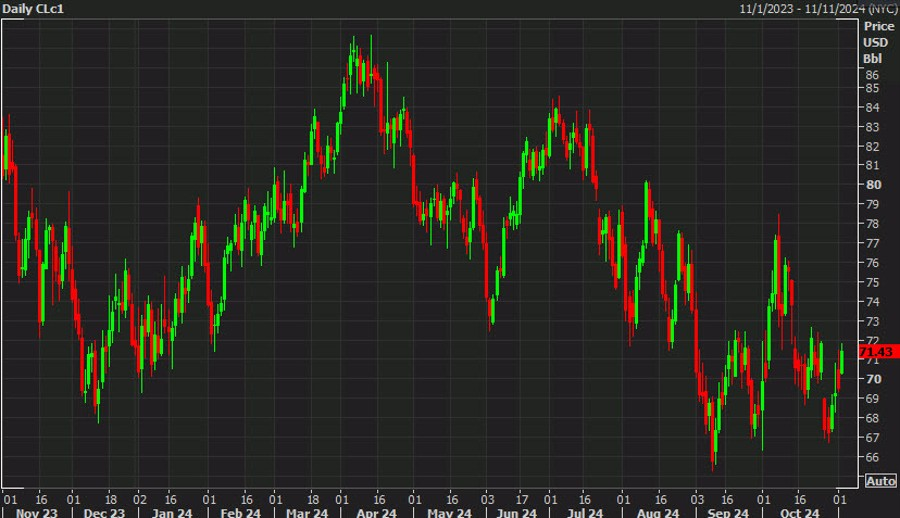Click the Jun 24 month label
Viewport: 900px width, 518px height.
517,512
